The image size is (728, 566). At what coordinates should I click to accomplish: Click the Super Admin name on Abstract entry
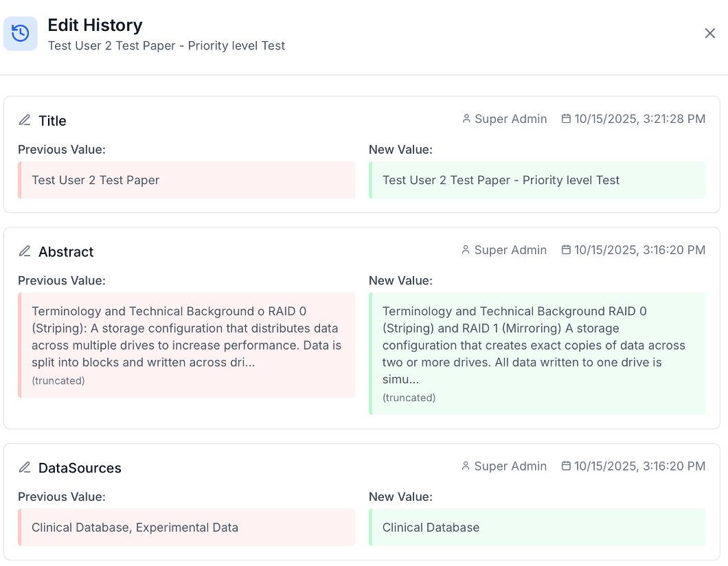pos(510,249)
